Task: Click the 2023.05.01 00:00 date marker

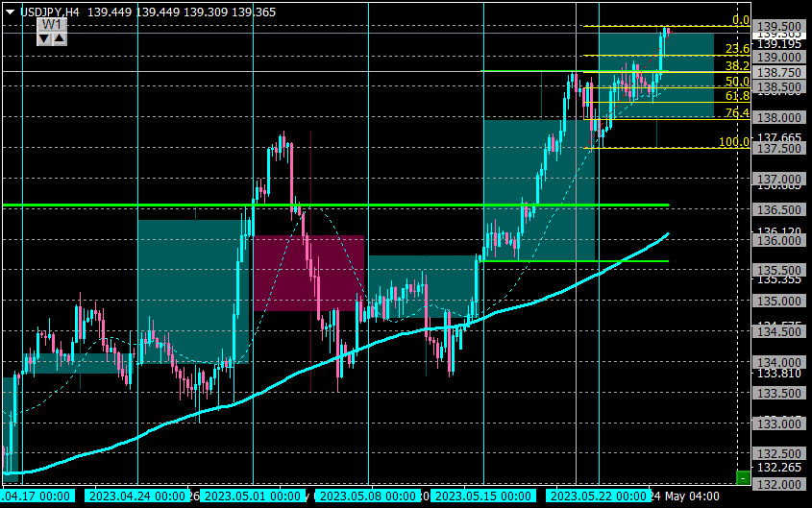Action: (252, 496)
